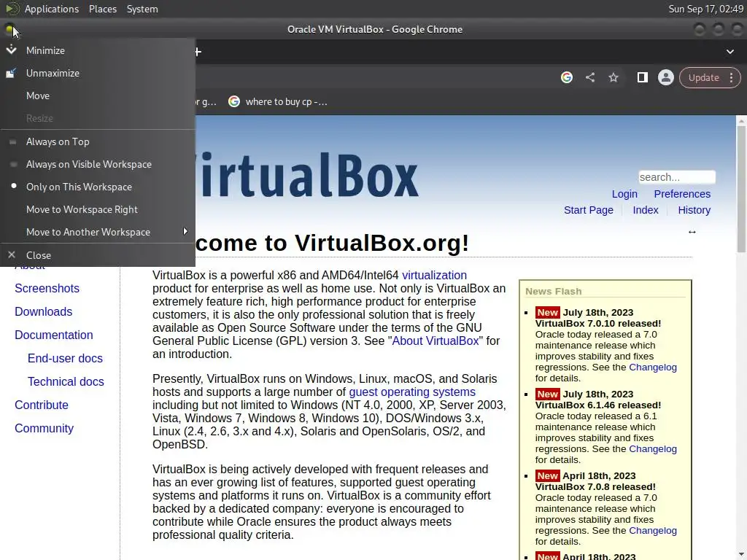This screenshot has height=560, width=747.
Task: Share this page via share icon
Action: pos(590,77)
